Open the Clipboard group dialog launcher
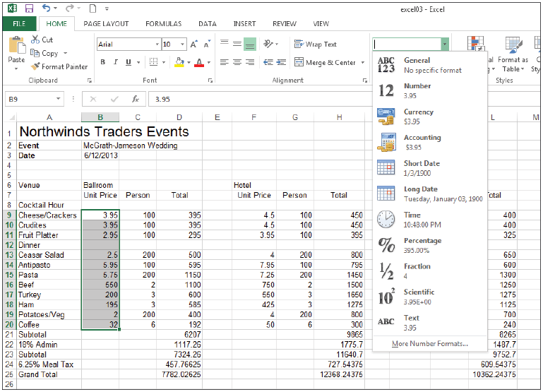This screenshot has height=392, width=543. (90, 81)
